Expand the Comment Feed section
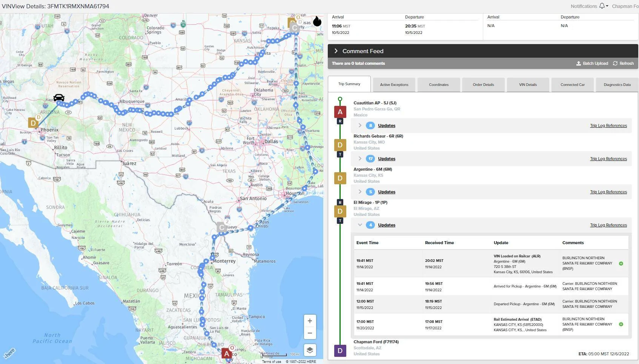 (x=336, y=51)
